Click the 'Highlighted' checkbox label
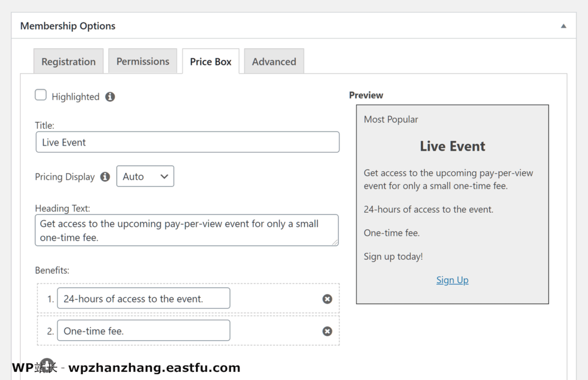This screenshot has height=380, width=588. click(75, 97)
